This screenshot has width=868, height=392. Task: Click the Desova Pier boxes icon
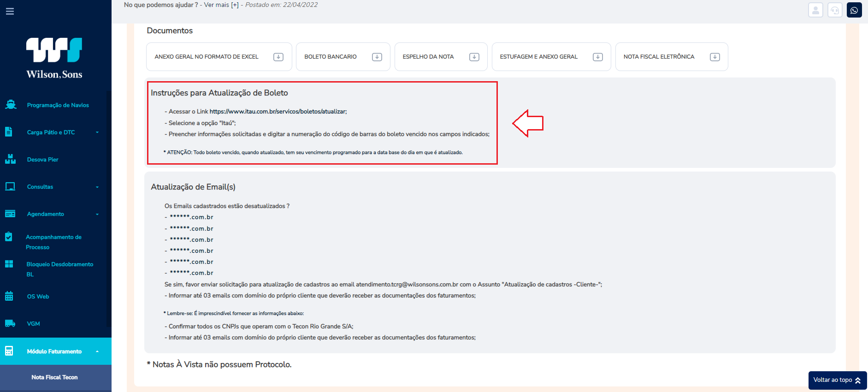click(10, 159)
